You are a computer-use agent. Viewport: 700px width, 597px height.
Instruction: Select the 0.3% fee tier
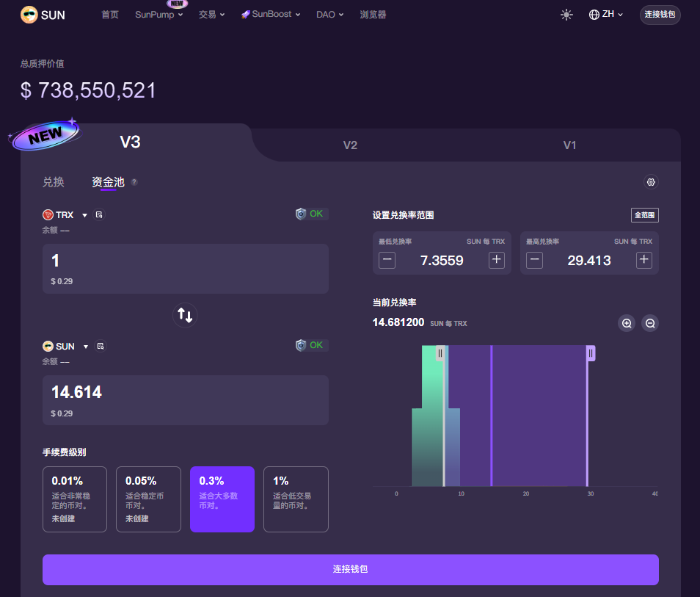tap(222, 499)
